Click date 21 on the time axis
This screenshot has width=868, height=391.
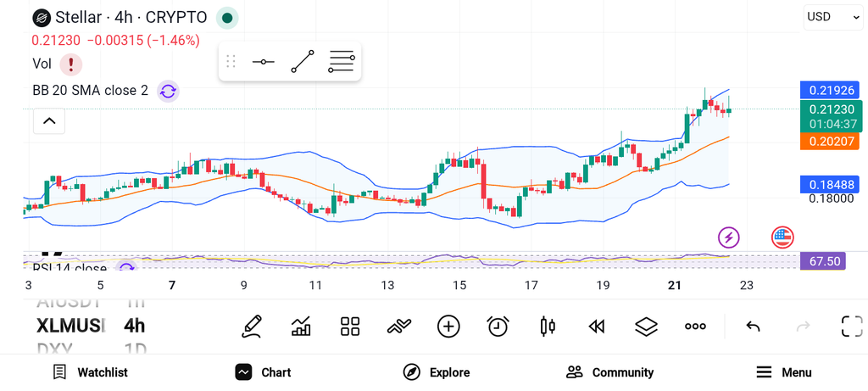click(x=674, y=286)
